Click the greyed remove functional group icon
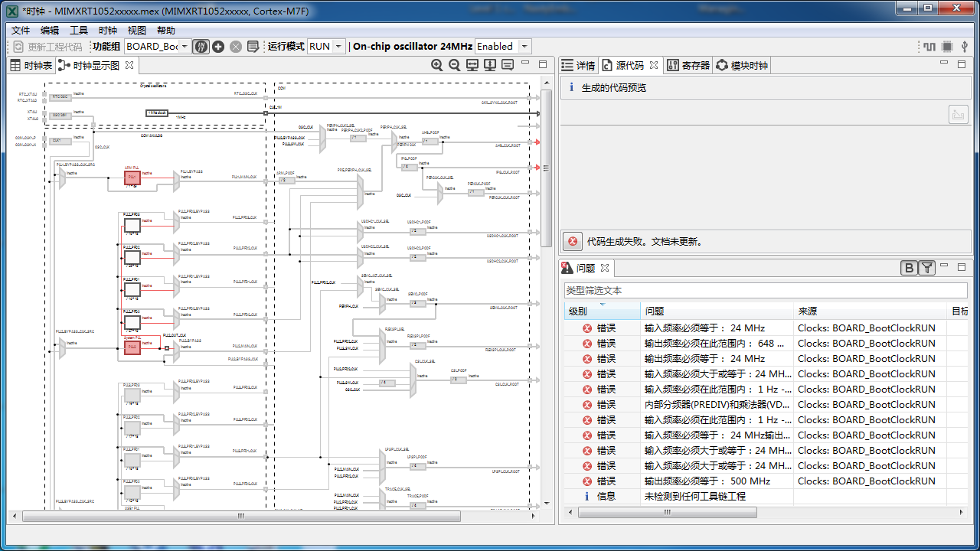Image resolution: width=980 pixels, height=551 pixels. [236, 47]
